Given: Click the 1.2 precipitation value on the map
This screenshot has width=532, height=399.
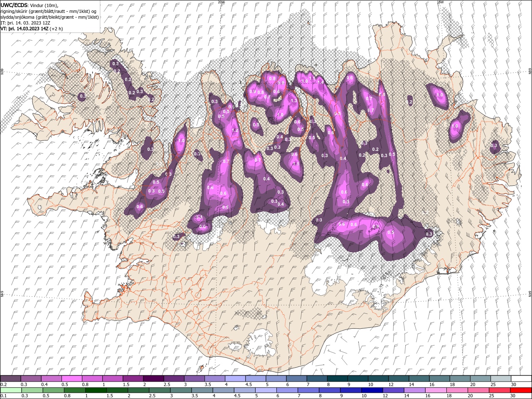Looking at the screenshot, I should [235, 130].
